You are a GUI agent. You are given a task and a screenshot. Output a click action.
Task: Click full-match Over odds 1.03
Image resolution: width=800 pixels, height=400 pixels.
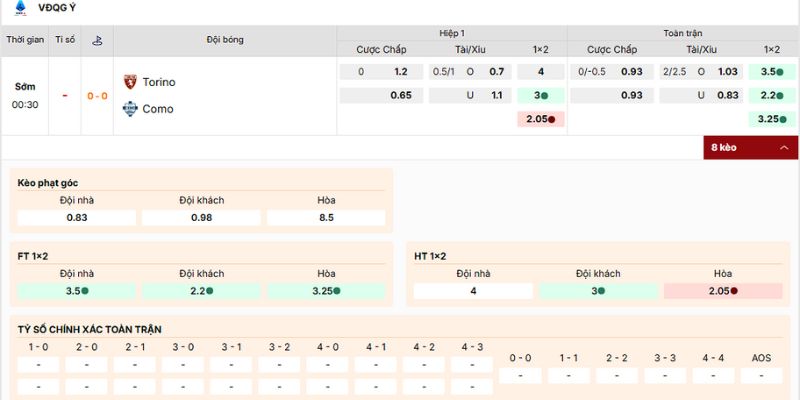(x=727, y=72)
